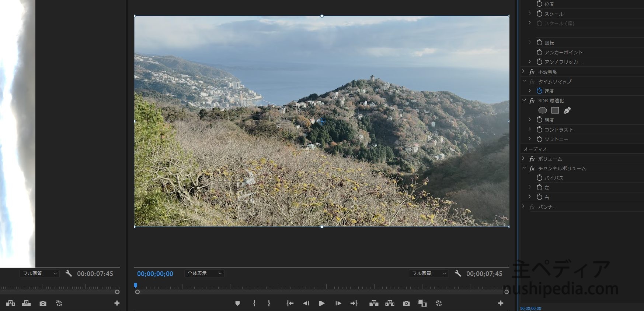Select the pen mask tool under SDR 最適化

point(567,110)
